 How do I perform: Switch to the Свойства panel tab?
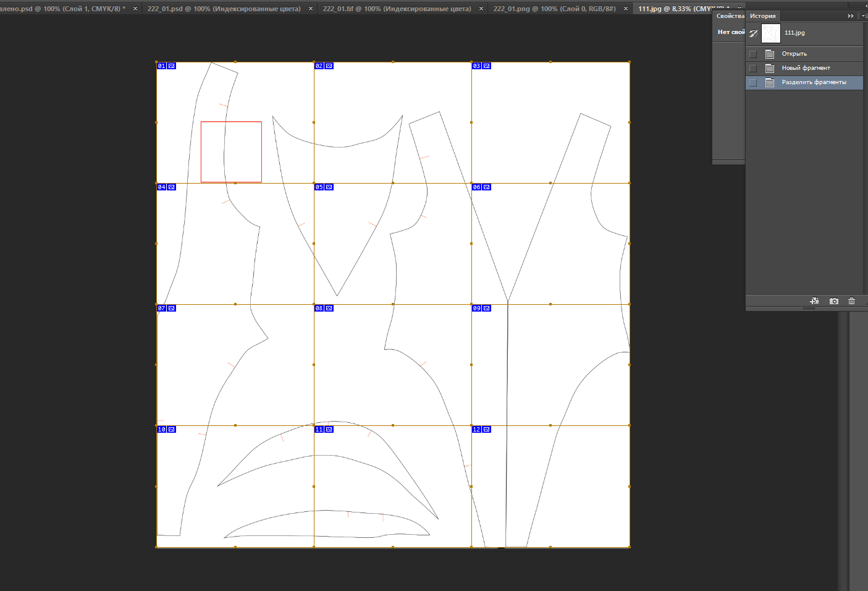(730, 16)
